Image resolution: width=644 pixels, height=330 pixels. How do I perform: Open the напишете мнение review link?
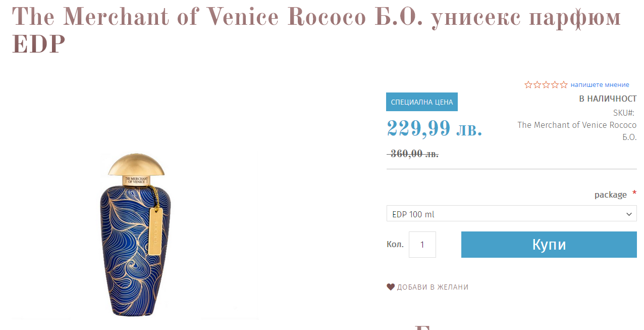[x=600, y=85]
